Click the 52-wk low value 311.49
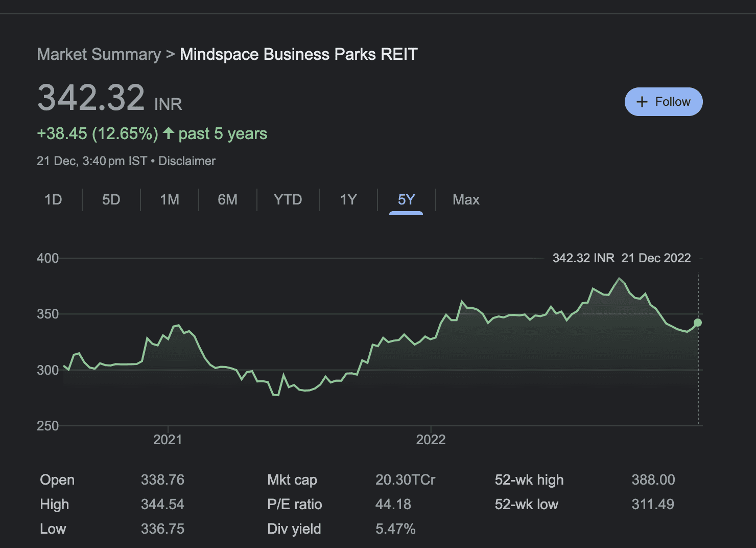 653,504
